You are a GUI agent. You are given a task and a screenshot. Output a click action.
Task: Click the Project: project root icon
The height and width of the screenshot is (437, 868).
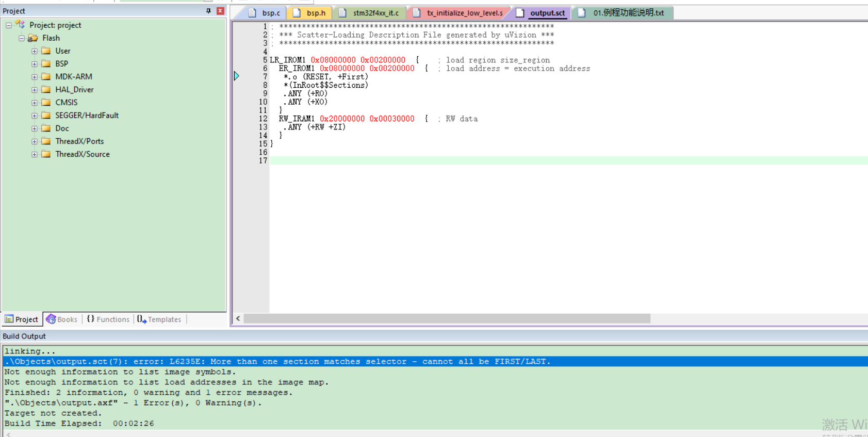[20, 24]
